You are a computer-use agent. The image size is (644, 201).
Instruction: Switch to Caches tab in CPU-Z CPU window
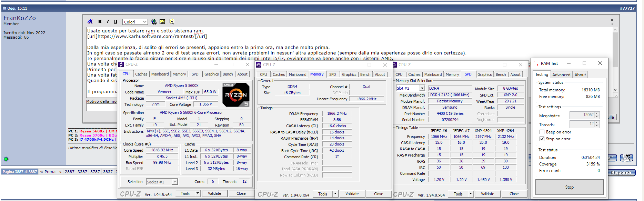click(x=141, y=74)
